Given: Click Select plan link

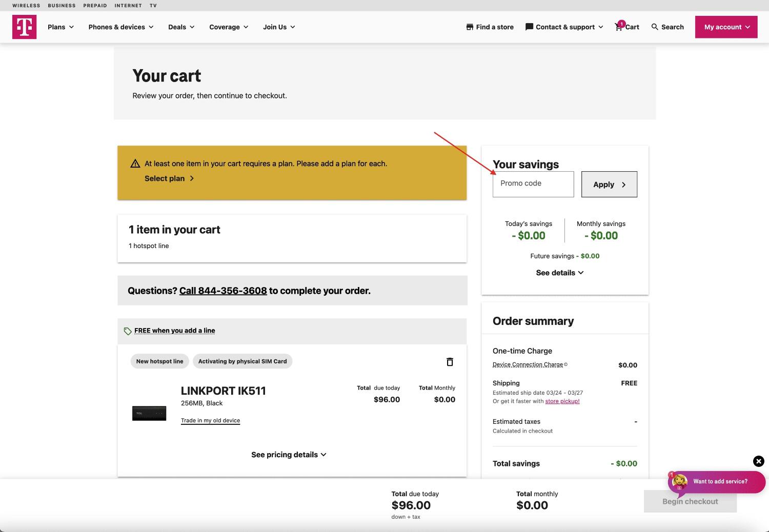Looking at the screenshot, I should click(x=169, y=178).
